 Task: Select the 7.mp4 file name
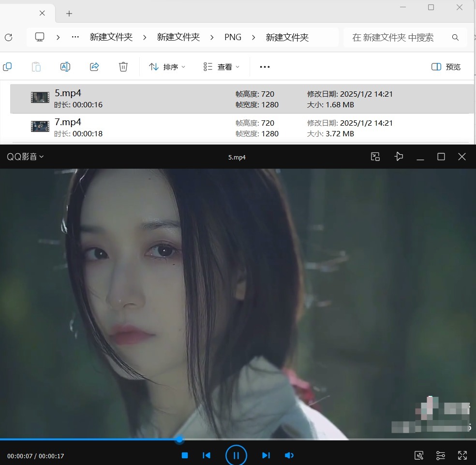pos(68,122)
